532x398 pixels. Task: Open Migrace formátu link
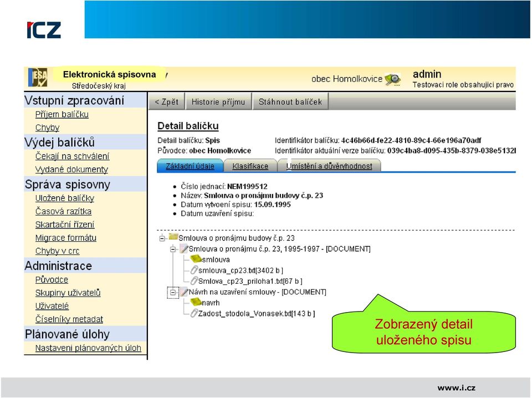point(65,238)
